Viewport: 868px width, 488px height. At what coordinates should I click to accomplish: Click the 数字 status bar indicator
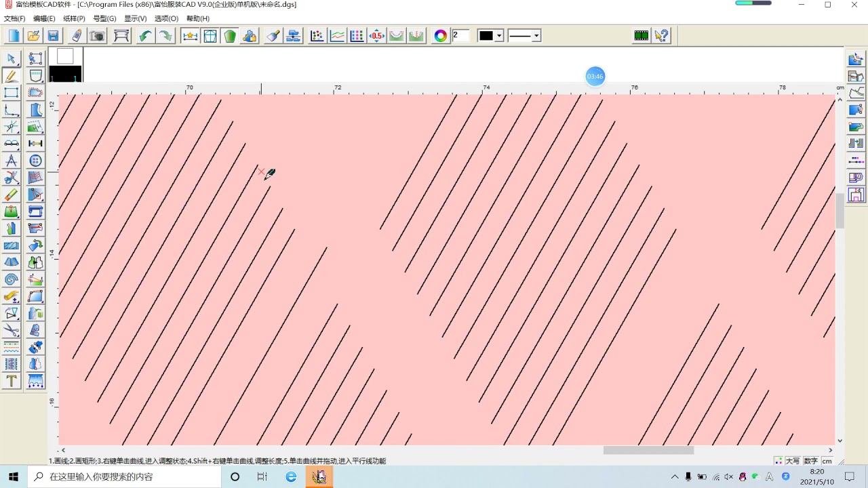tap(810, 461)
